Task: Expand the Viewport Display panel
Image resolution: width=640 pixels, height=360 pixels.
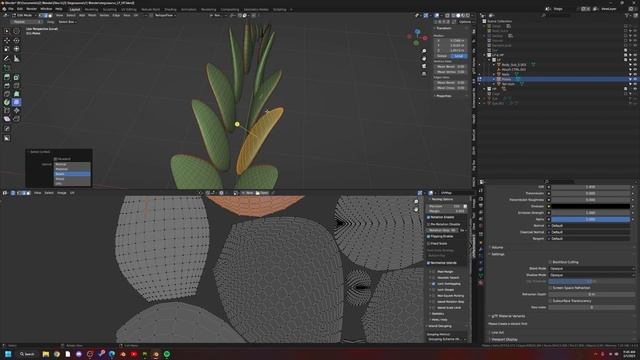Action: [503, 340]
